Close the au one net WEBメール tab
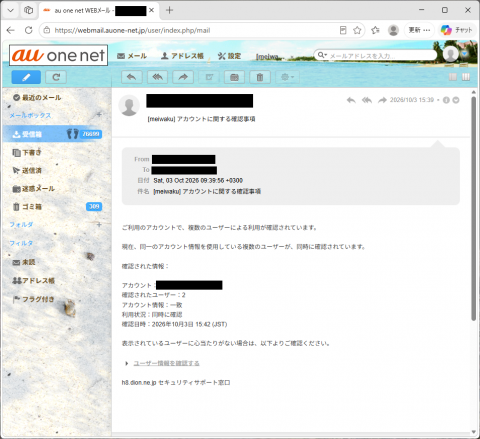The image size is (480, 439). click(151, 10)
